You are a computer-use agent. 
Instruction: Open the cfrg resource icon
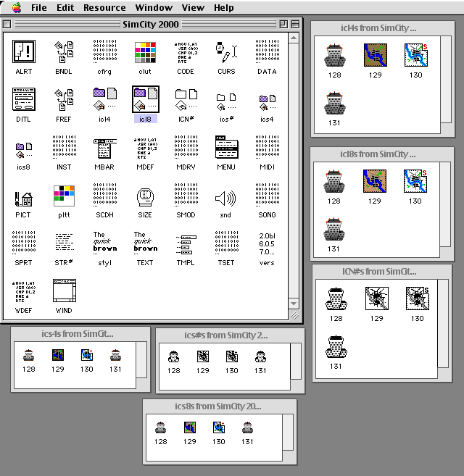tap(104, 51)
